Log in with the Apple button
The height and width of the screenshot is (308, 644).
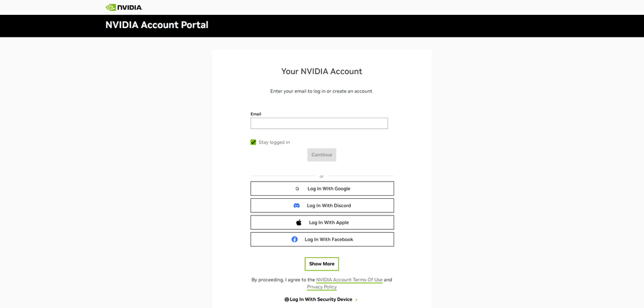tap(322, 223)
